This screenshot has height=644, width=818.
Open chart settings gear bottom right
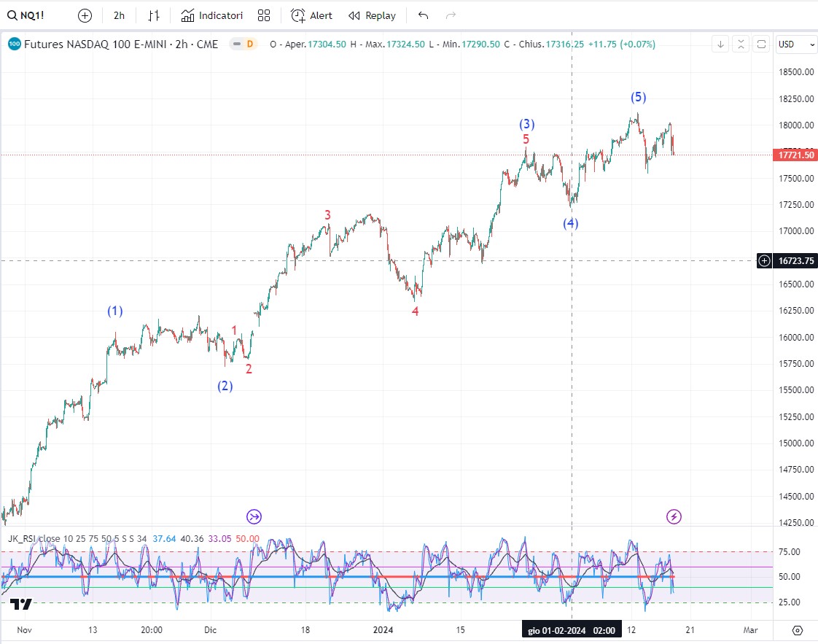[x=797, y=630]
